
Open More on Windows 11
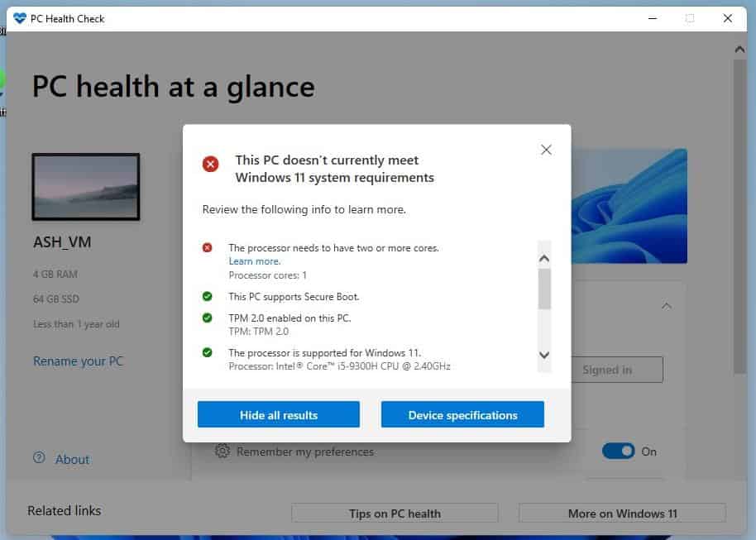(620, 513)
